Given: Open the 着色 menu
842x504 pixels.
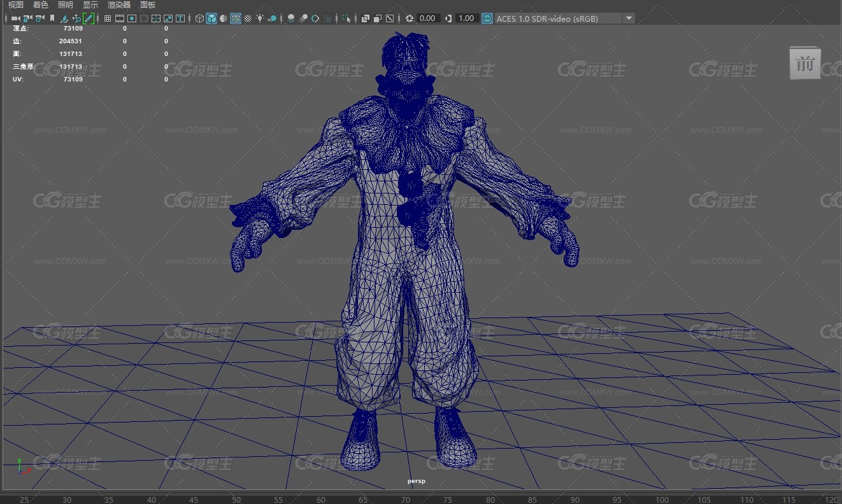Looking at the screenshot, I should [41, 5].
